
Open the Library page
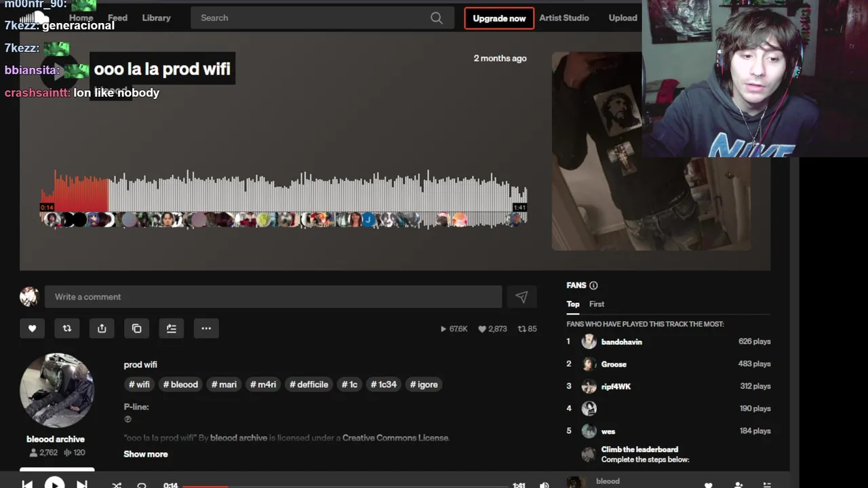tap(157, 18)
